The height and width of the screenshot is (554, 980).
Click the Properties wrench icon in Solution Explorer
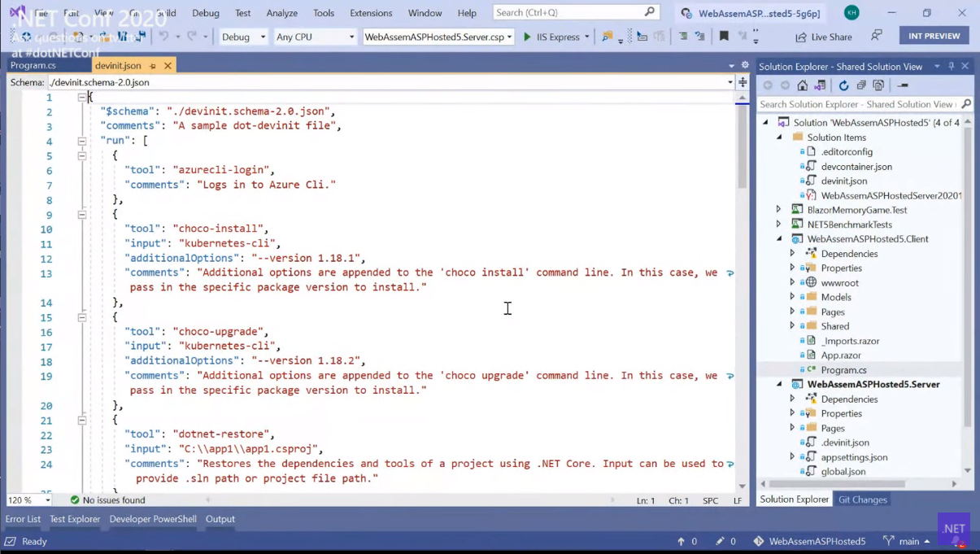[x=903, y=85]
